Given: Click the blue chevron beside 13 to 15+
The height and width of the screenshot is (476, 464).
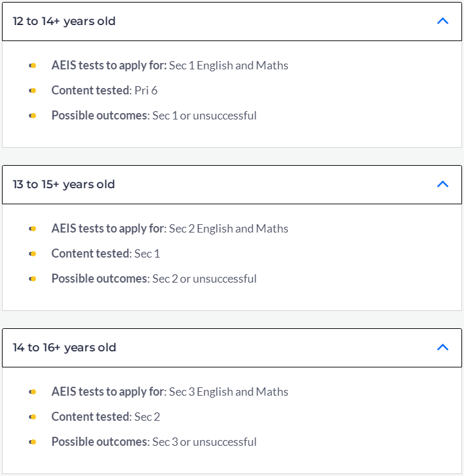Looking at the screenshot, I should 443,184.
